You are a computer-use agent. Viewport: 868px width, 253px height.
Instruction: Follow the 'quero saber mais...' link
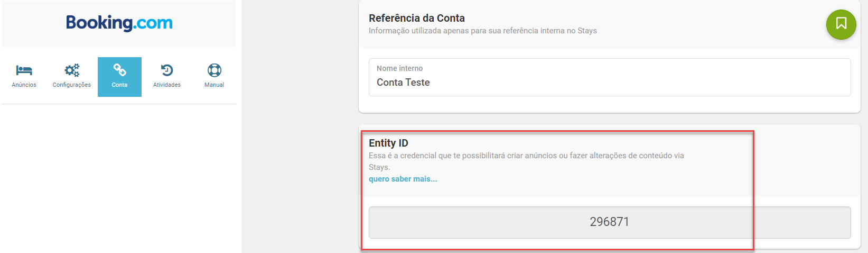pyautogui.click(x=403, y=179)
